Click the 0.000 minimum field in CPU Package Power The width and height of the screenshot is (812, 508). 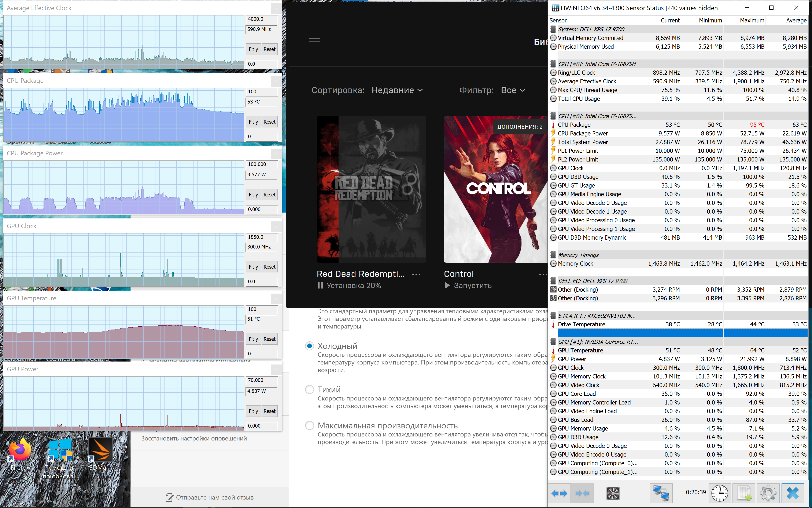(262, 209)
